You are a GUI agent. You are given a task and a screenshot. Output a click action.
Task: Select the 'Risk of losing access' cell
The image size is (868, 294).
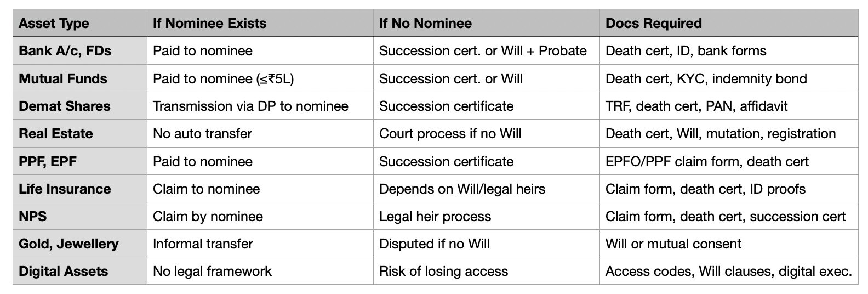tap(443, 272)
